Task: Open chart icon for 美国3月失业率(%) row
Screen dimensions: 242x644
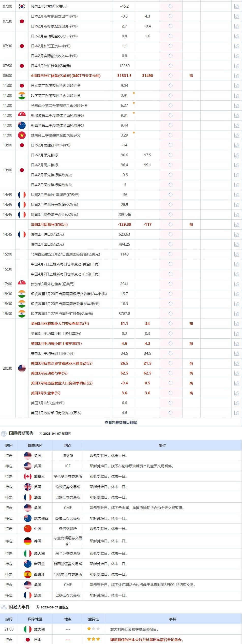Action: pos(236,393)
